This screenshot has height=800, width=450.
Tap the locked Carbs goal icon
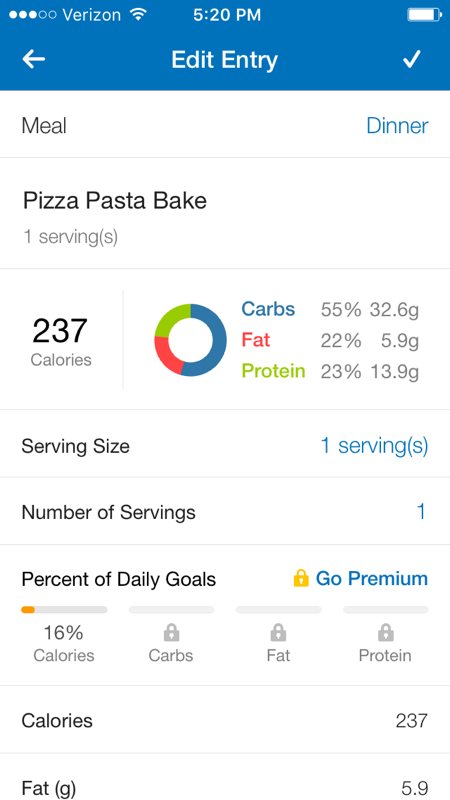(171, 633)
